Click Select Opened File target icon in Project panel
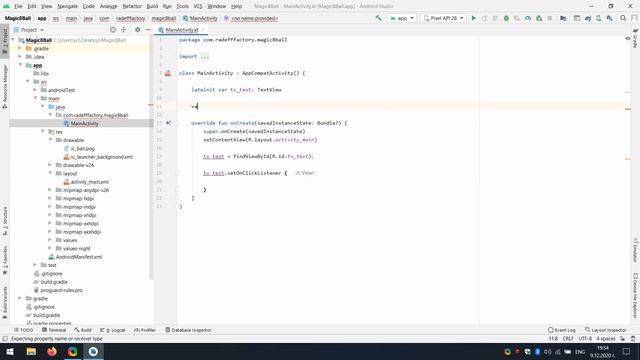The height and width of the screenshot is (360, 640). click(x=113, y=30)
